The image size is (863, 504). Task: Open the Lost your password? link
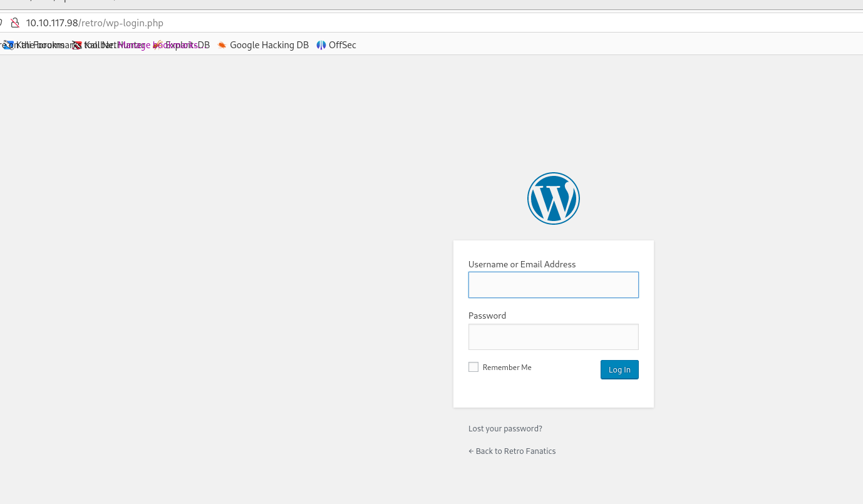(x=505, y=429)
